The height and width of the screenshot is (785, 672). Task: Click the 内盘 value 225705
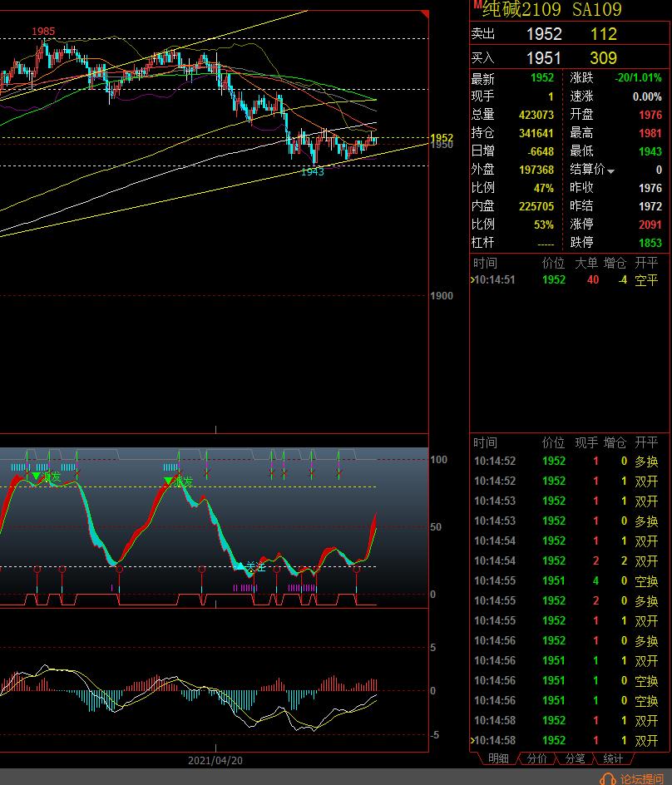coord(536,206)
